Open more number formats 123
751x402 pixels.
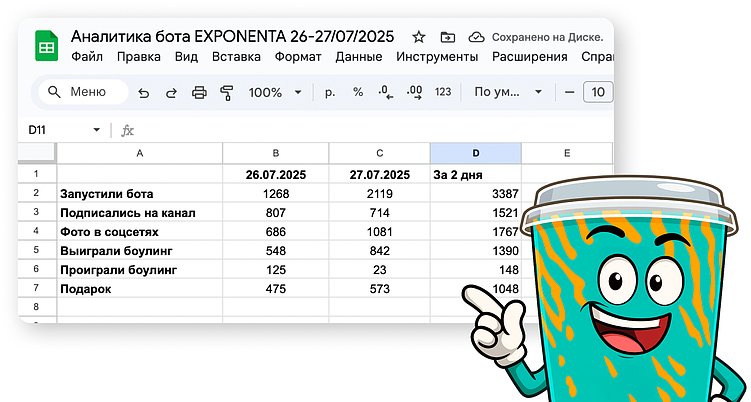click(443, 92)
